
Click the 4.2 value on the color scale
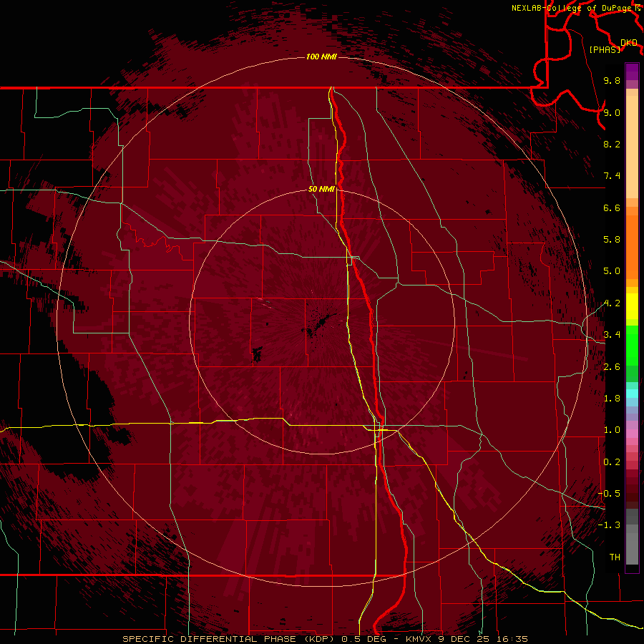tap(612, 303)
